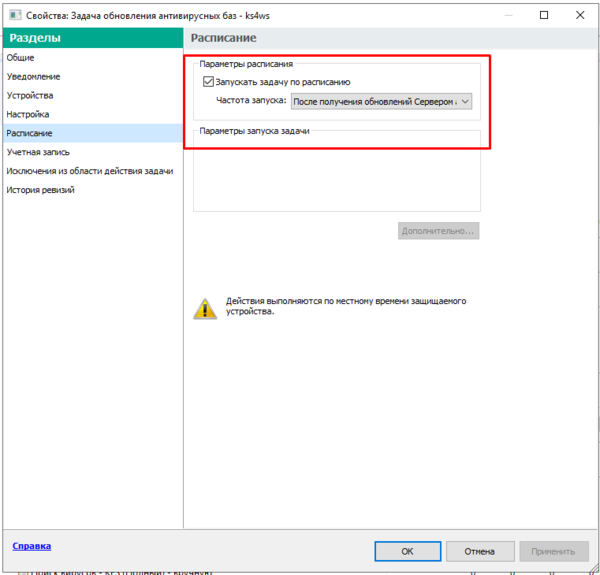Cancel with the Отмена button
Screen dimensions: 600x575
pyautogui.click(x=480, y=551)
